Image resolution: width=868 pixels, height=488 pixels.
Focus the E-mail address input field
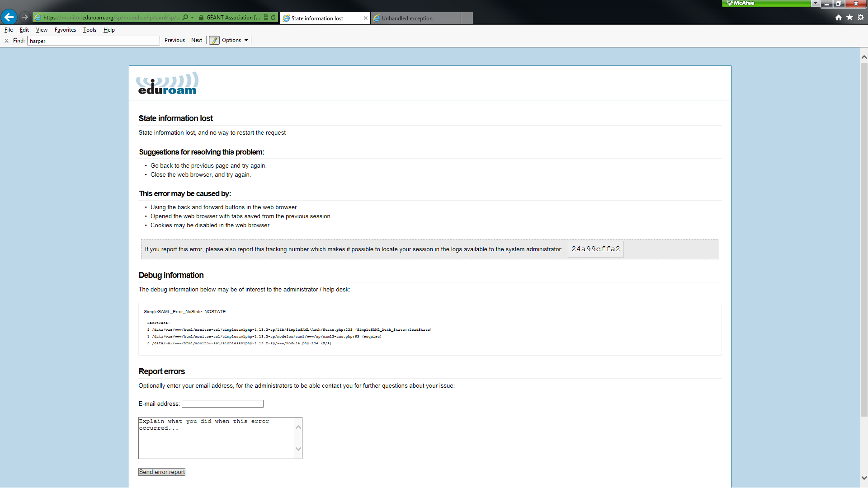point(222,404)
